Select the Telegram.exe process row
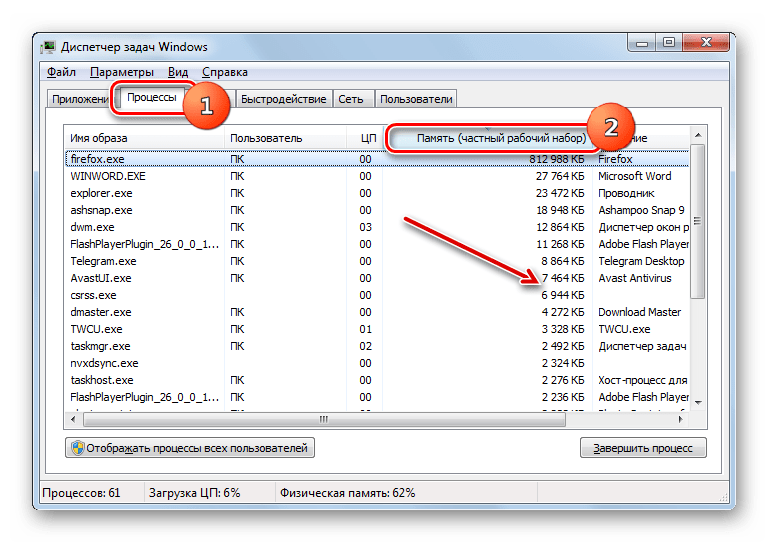 pos(103,261)
